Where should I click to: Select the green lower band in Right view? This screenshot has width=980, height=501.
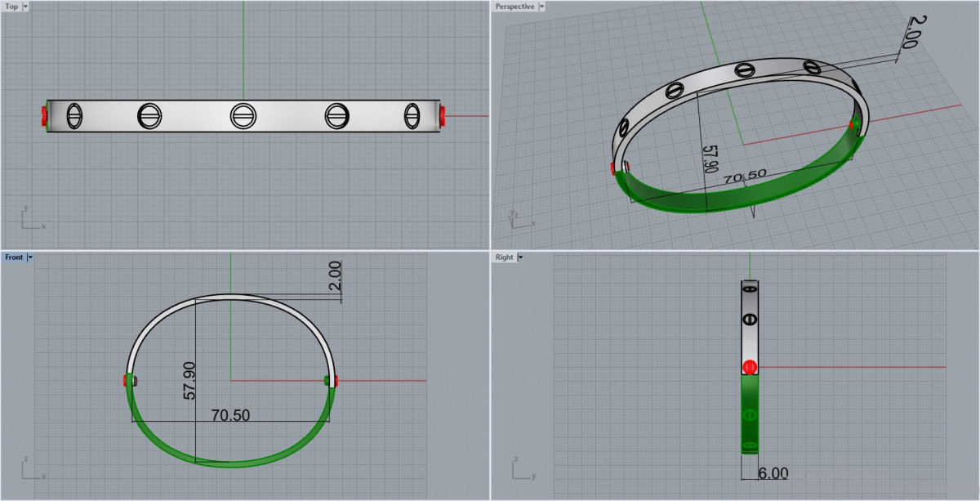click(750, 414)
